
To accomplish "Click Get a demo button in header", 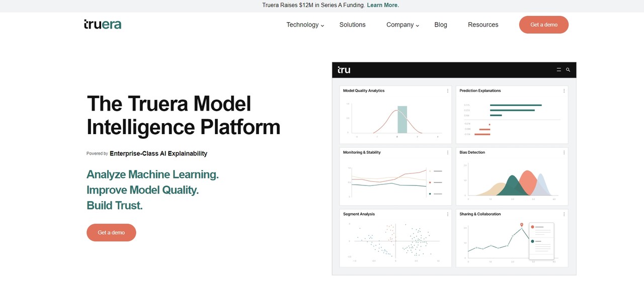I will tap(543, 25).
